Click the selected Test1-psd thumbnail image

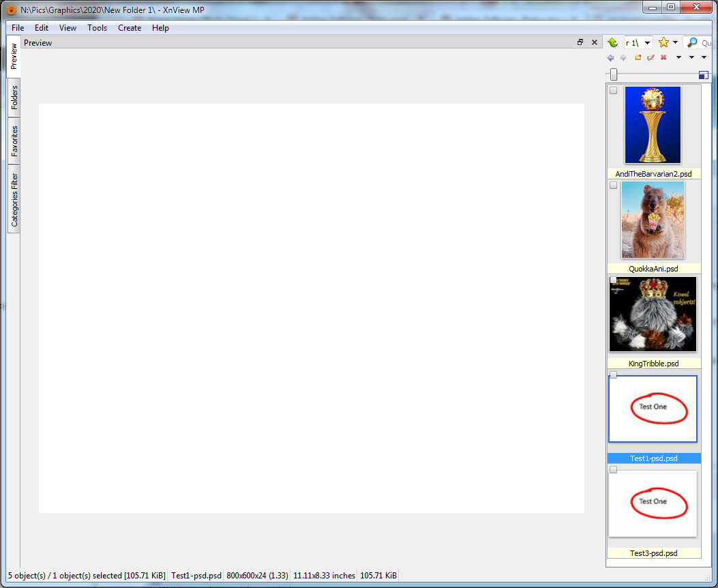pos(653,409)
